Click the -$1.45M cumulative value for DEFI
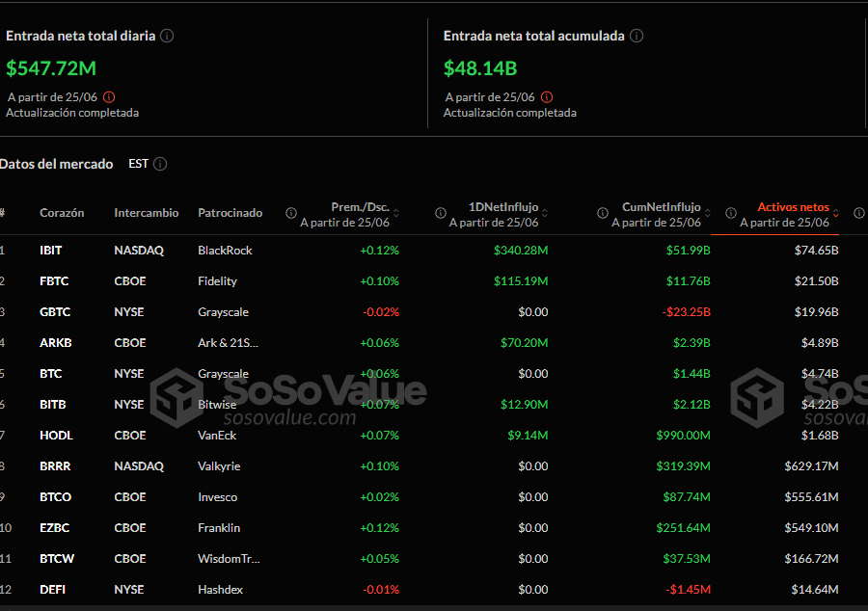 (x=688, y=590)
